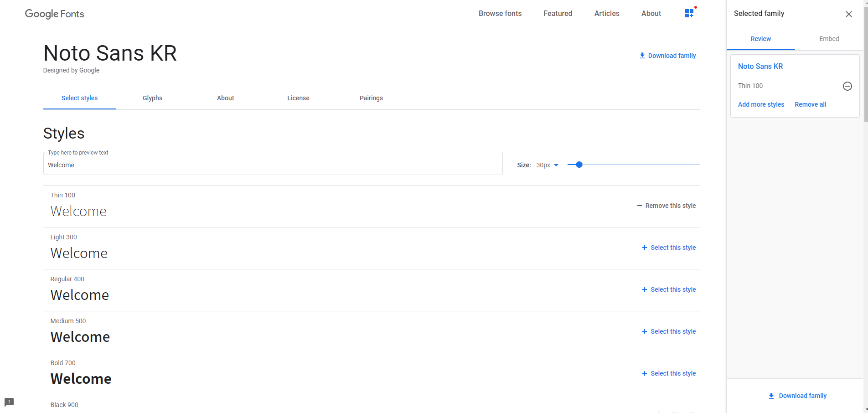Click Add more styles link
The width and height of the screenshot is (868, 413).
[761, 104]
